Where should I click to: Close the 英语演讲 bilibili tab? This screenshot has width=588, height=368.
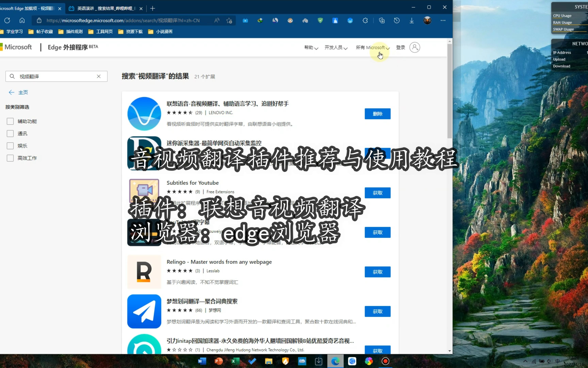[141, 9]
